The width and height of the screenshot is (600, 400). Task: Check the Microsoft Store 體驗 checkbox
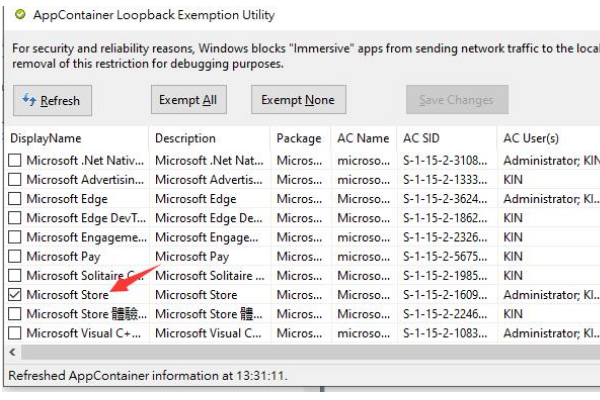pos(15,313)
